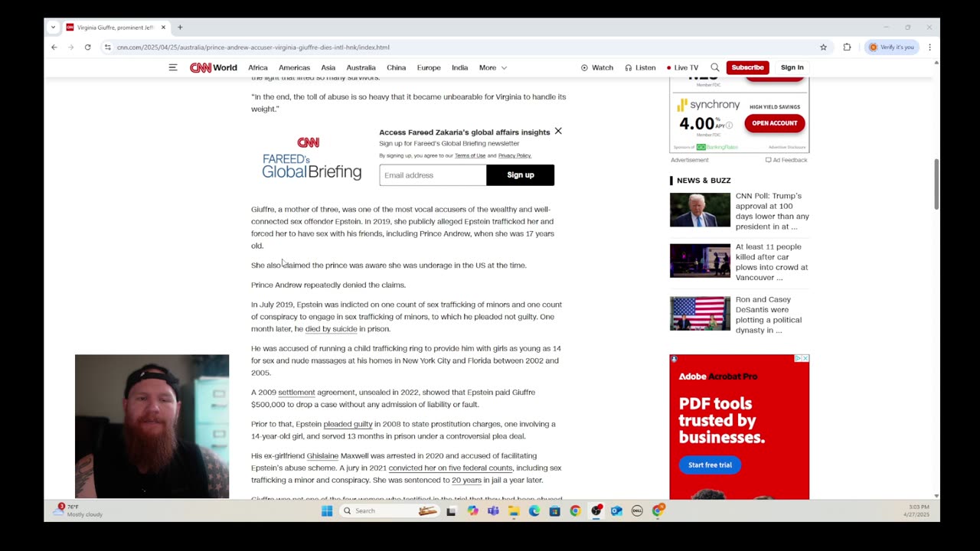Open Trump approval poll thumbnail
Image resolution: width=980 pixels, height=551 pixels.
pyautogui.click(x=700, y=210)
